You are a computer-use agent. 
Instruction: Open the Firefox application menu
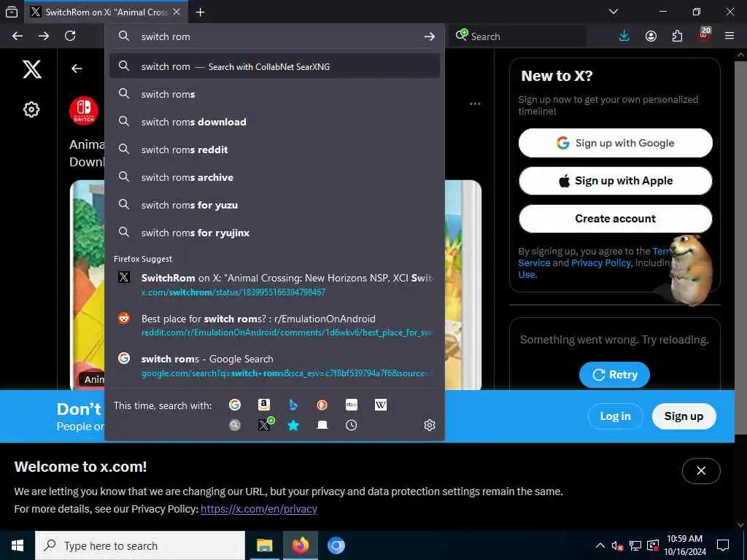pos(729,36)
